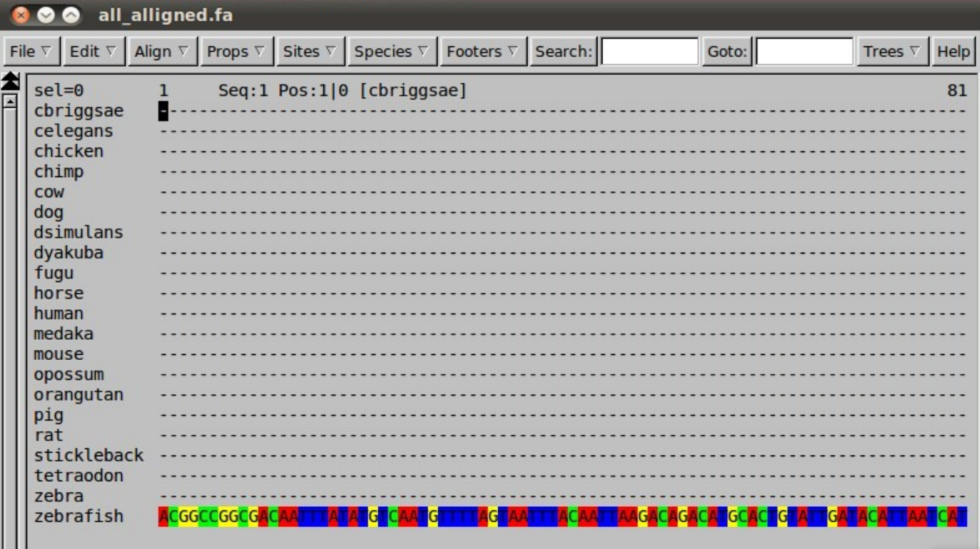Expand the Edit menu
980x549 pixels.
pos(93,51)
